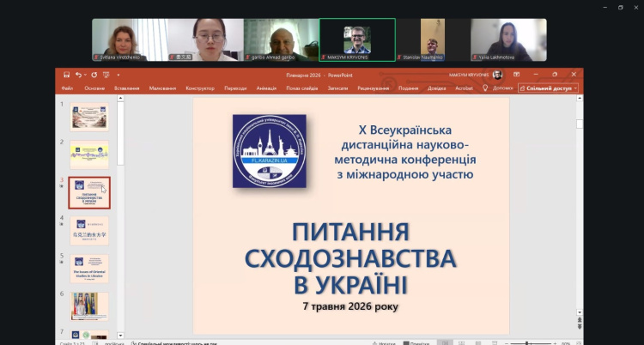644x345 pixels.
Task: Switch to the Анімація tab
Action: tap(266, 88)
